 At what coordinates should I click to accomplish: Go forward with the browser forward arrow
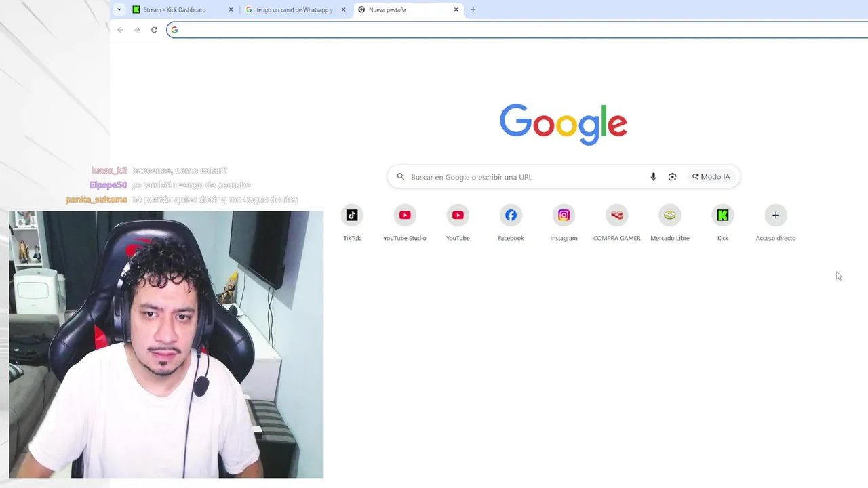pyautogui.click(x=137, y=30)
